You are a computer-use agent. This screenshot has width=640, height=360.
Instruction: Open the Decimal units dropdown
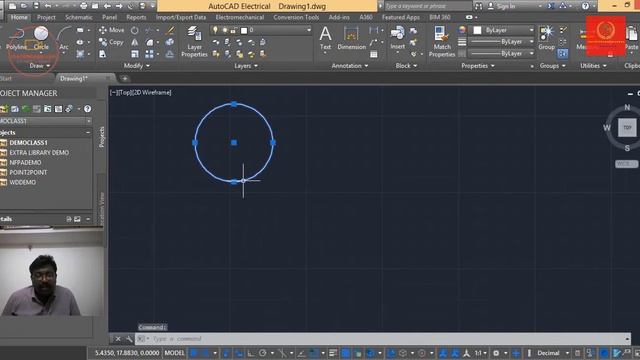[567, 353]
